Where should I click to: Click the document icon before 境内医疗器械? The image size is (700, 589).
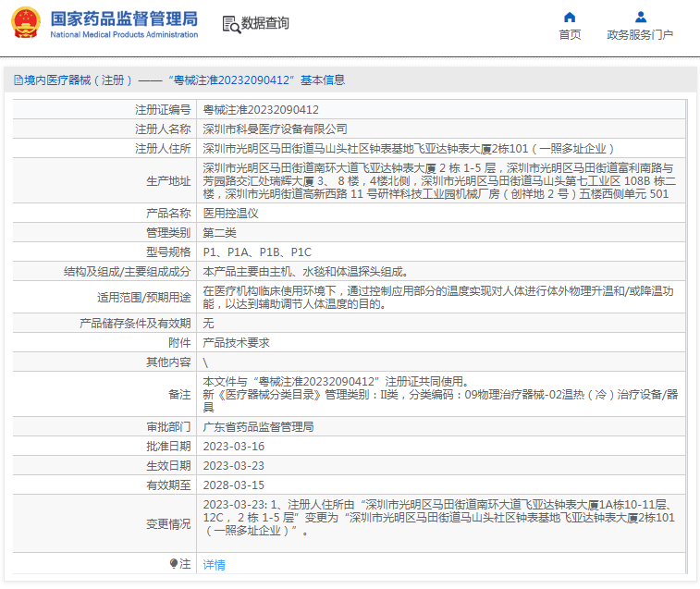point(18,80)
